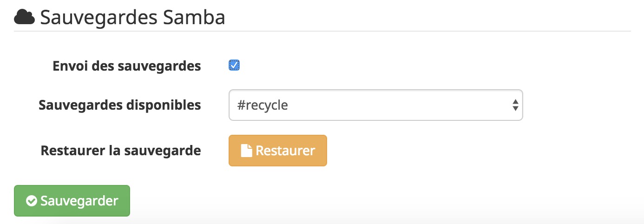Expand the backup list using the double-arrow

(x=515, y=105)
